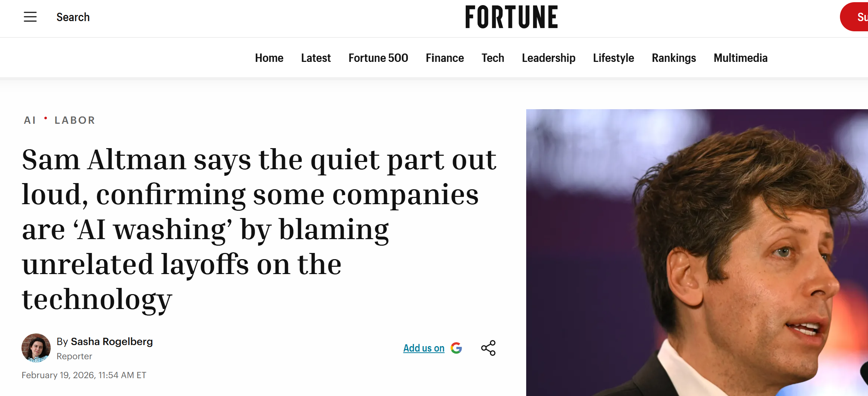The image size is (868, 396).
Task: Open the Rankings nav item
Action: pyautogui.click(x=674, y=58)
